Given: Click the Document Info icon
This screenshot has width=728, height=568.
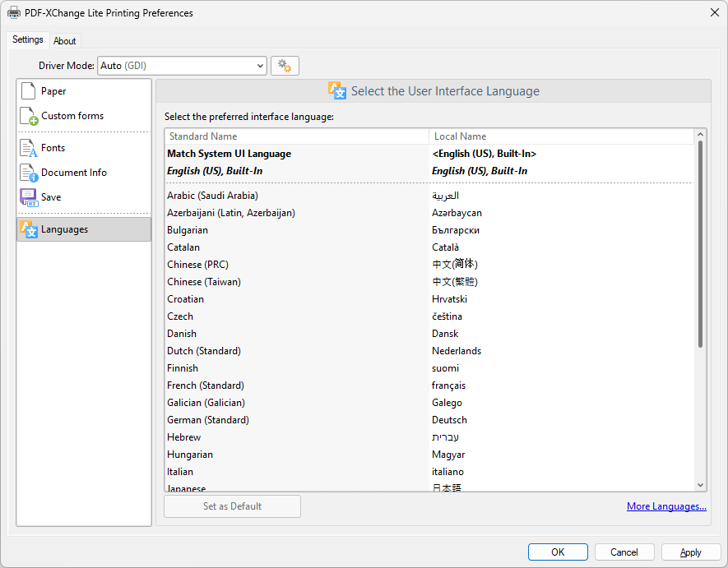Looking at the screenshot, I should point(29,173).
